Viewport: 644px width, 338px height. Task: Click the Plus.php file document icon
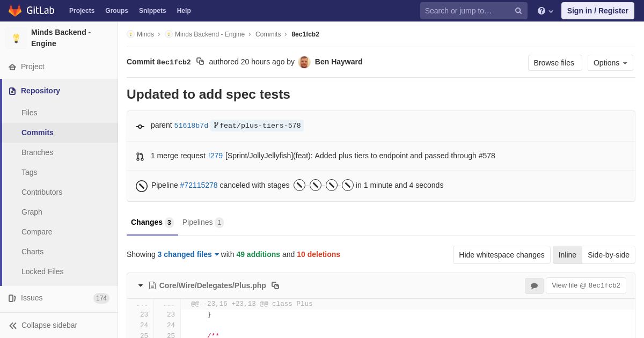coord(152,285)
